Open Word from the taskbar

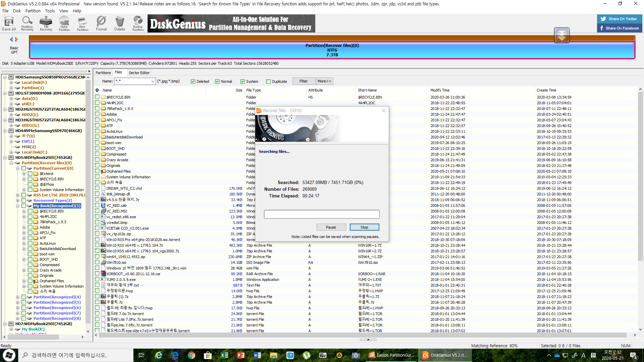click(x=257, y=355)
